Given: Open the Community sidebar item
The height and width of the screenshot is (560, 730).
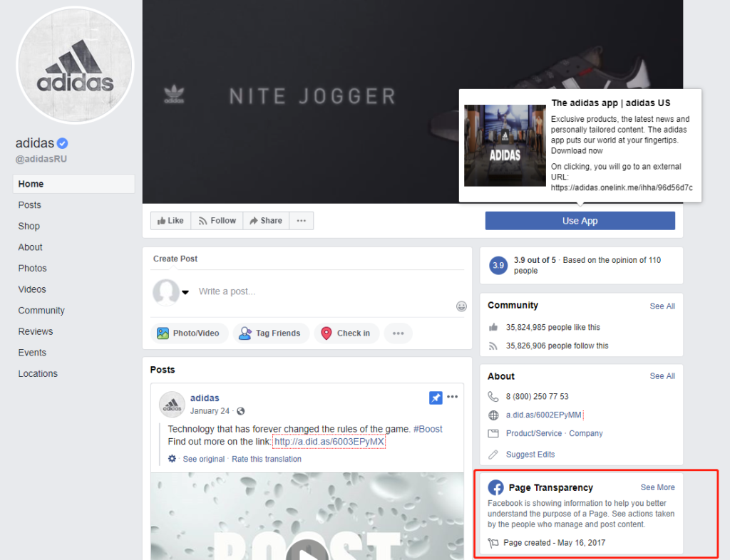Looking at the screenshot, I should pyautogui.click(x=41, y=310).
